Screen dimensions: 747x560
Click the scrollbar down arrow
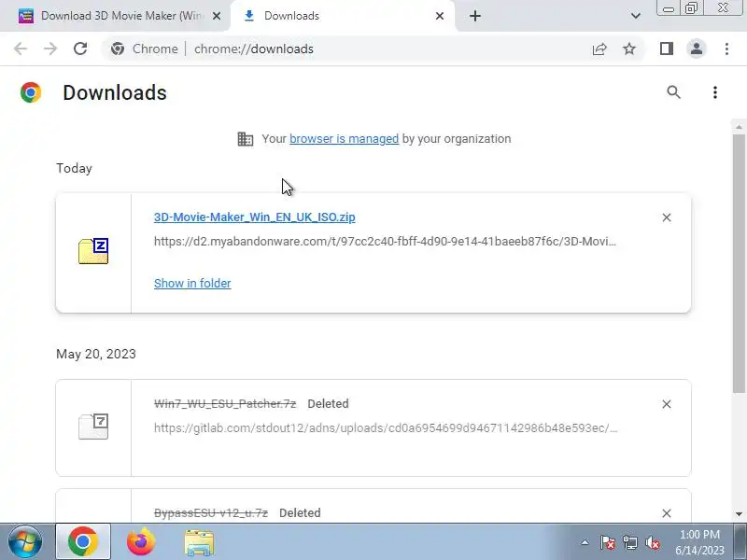tap(739, 514)
